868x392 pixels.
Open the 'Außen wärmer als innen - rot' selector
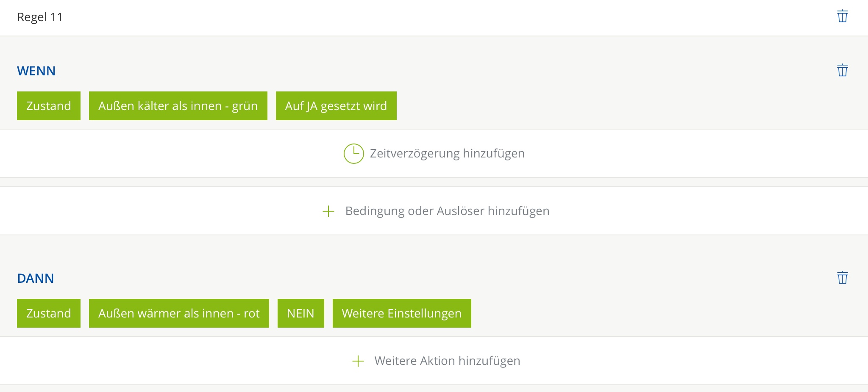pos(179,313)
